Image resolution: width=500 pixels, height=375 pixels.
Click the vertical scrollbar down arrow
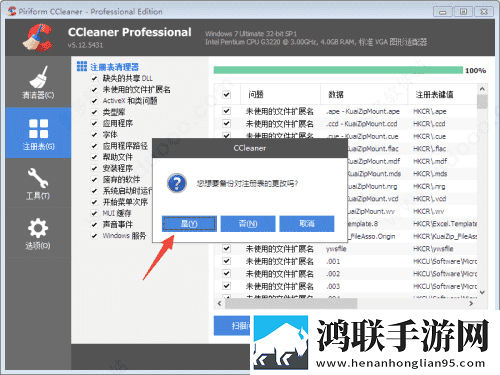482,292
